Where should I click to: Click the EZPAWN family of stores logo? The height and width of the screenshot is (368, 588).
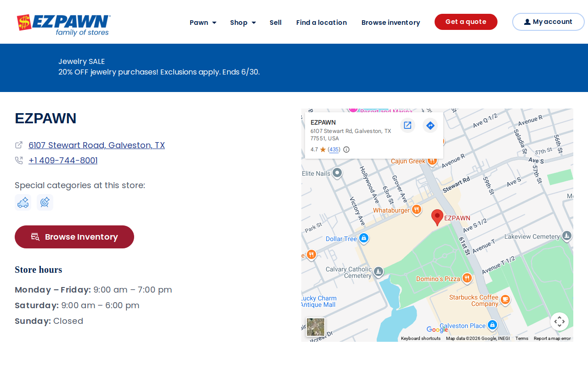64,25
